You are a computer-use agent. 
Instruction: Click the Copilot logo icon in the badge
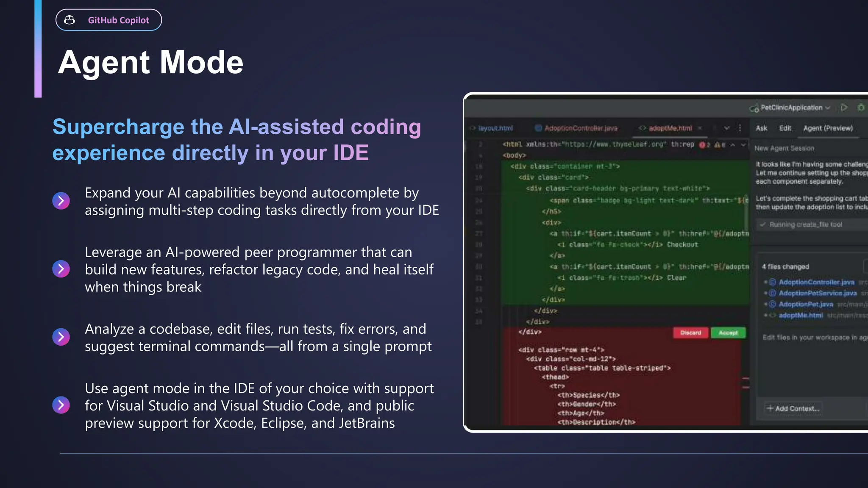point(70,20)
